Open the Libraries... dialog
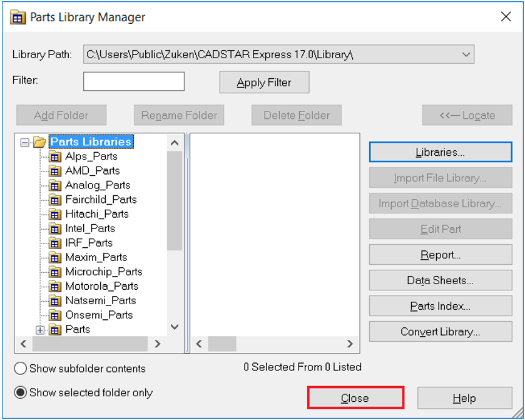 (441, 152)
